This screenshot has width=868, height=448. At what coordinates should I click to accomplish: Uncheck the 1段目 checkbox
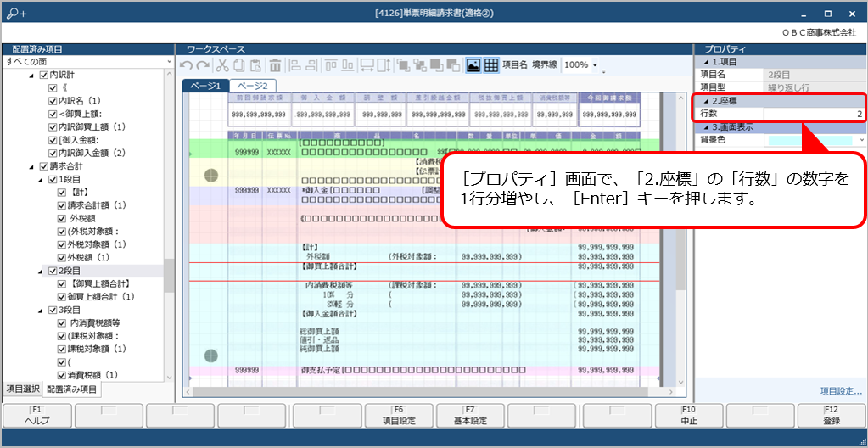53,179
